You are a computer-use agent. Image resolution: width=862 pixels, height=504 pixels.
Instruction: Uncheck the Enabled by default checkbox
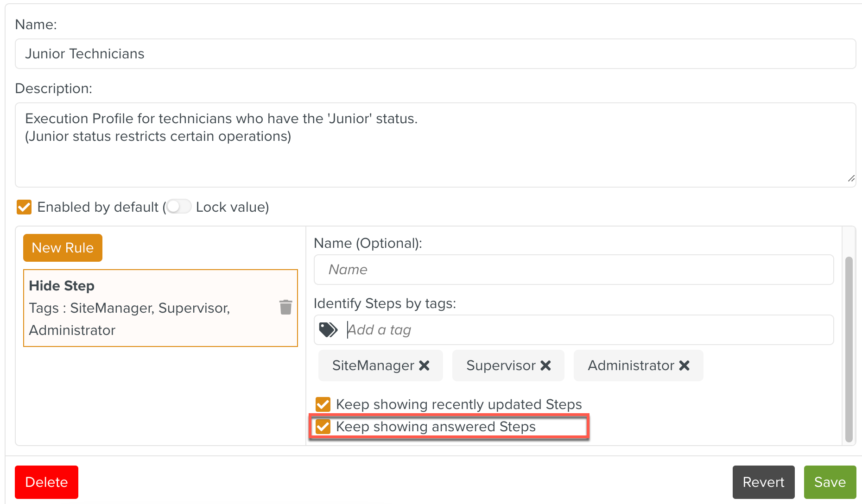click(24, 207)
